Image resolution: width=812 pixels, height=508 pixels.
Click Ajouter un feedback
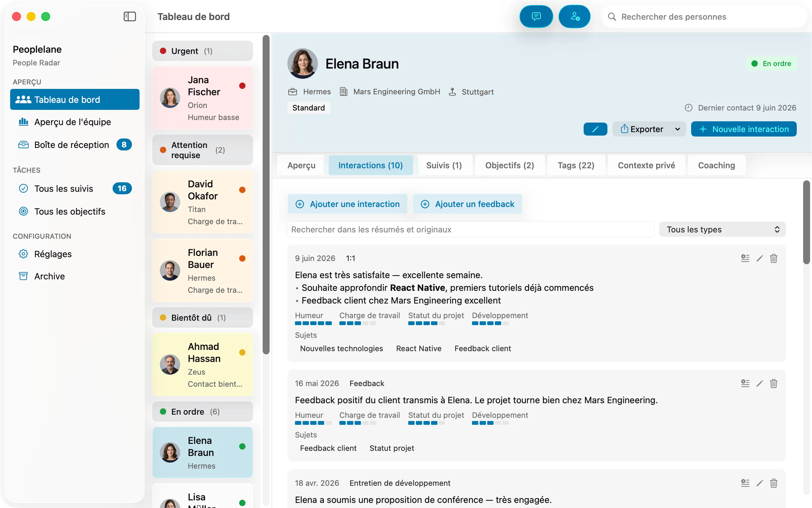pos(468,204)
